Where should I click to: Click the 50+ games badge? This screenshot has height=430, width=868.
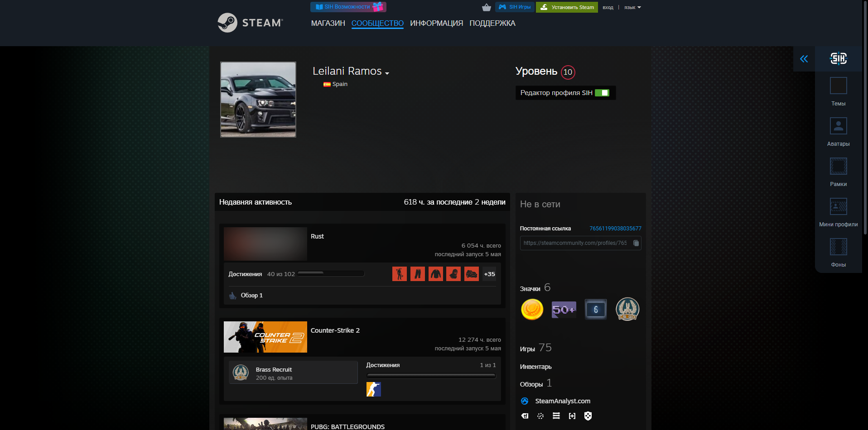564,310
